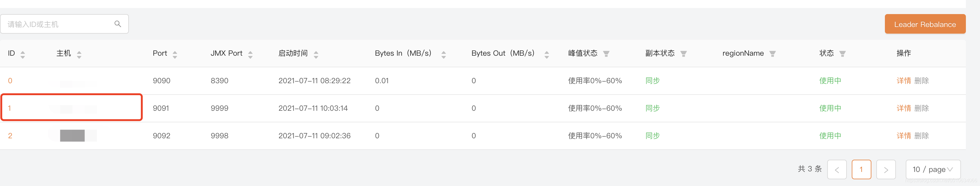The image size is (980, 186).
Task: Expand the 10 / page size selector
Action: point(933,169)
